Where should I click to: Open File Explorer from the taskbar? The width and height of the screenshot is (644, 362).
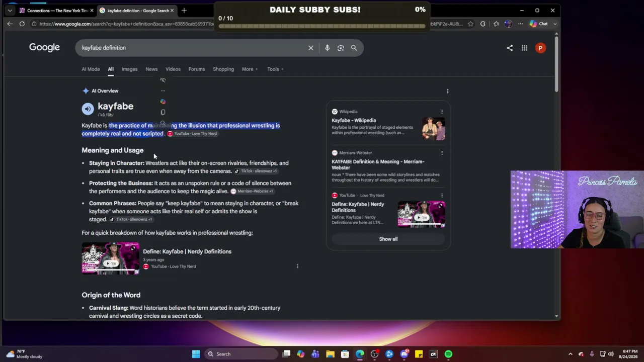(x=330, y=354)
